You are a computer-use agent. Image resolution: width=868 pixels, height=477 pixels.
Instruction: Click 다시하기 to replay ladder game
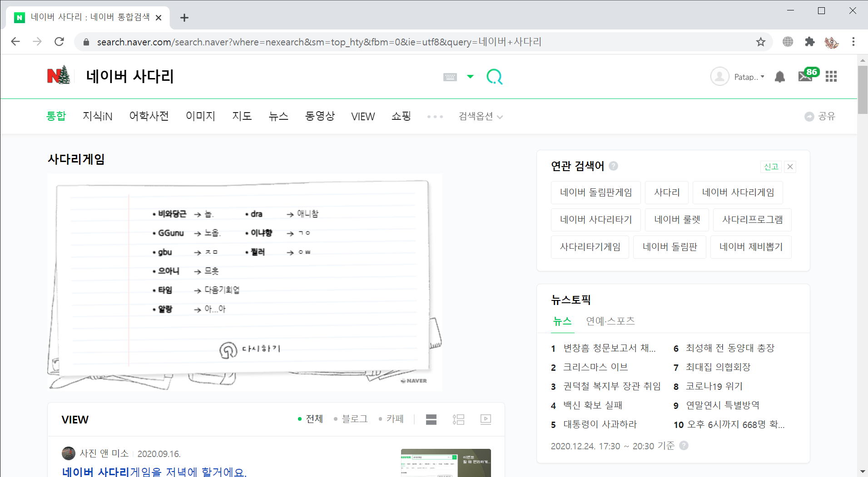[250, 349]
